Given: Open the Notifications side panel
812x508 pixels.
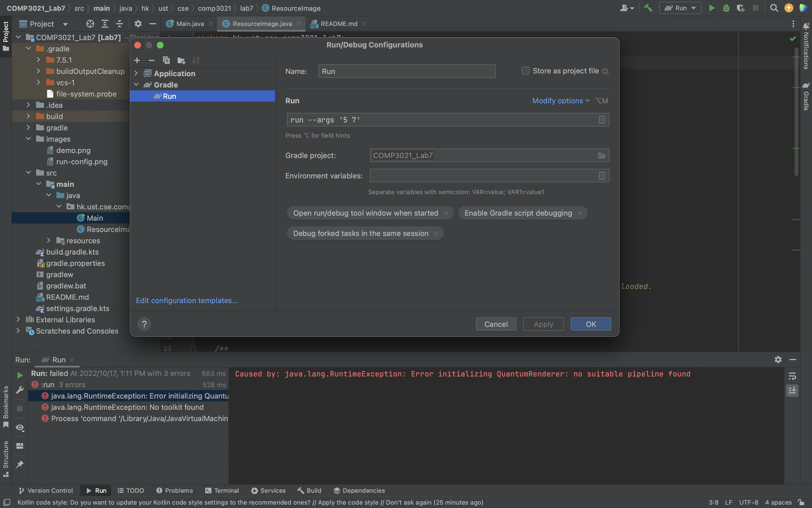Looking at the screenshot, I should click(806, 46).
